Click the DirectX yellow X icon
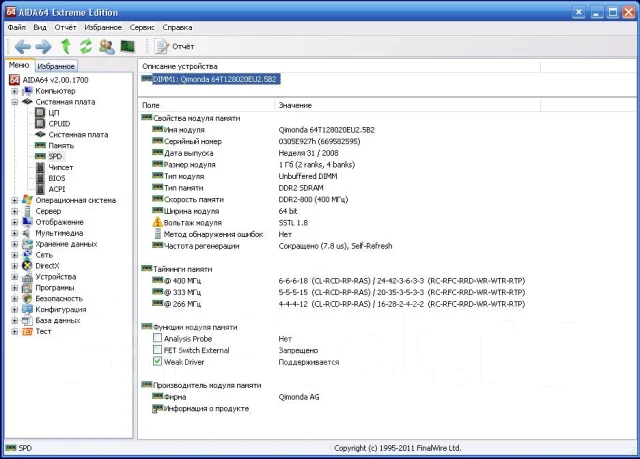The height and width of the screenshot is (459, 640). [x=27, y=266]
